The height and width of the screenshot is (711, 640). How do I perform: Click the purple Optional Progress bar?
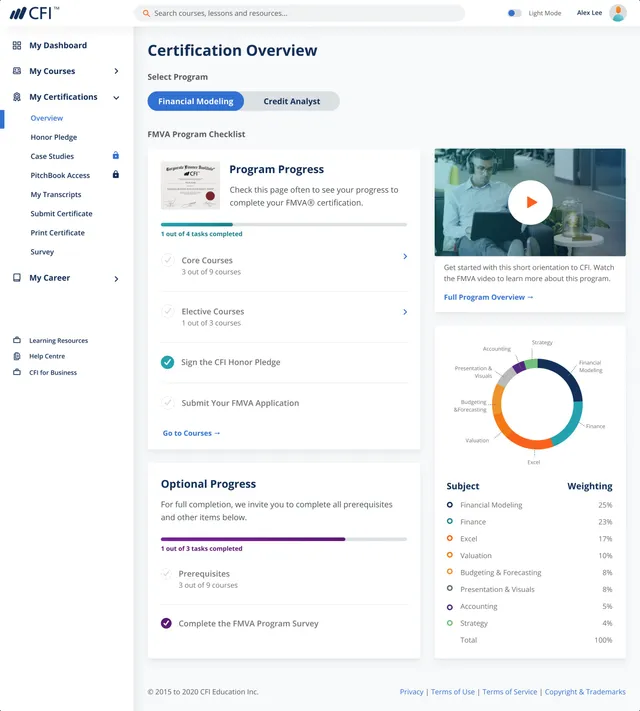[x=284, y=539]
